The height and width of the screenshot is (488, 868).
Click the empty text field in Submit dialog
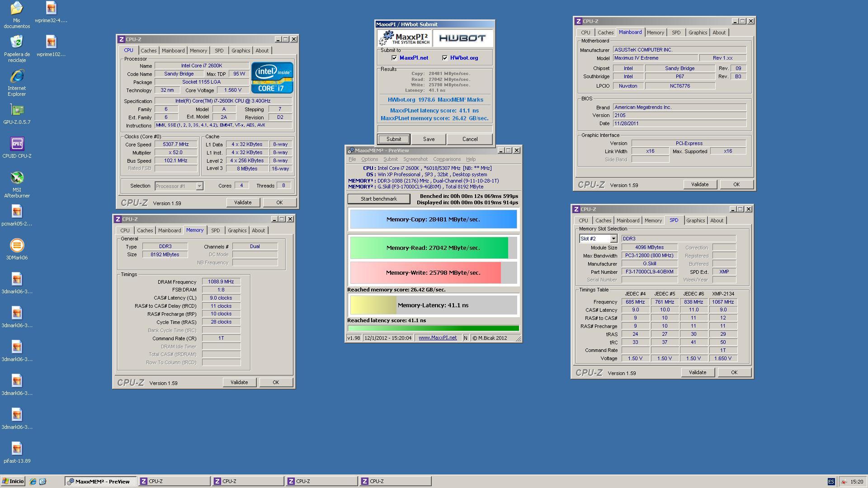point(435,129)
